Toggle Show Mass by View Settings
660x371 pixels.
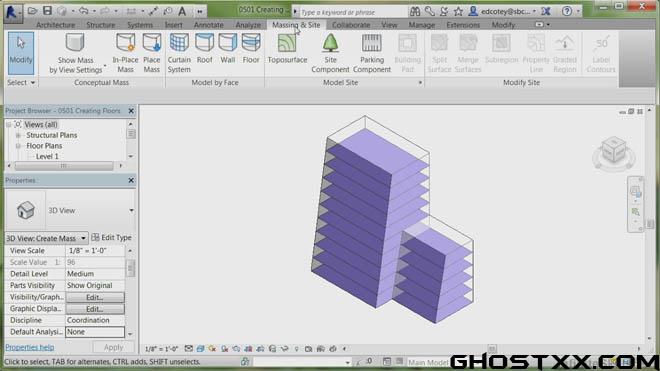click(76, 53)
